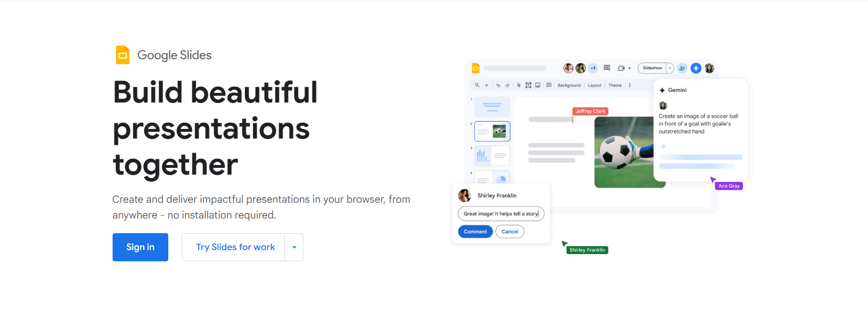Open the Background option in the preview toolbar

[x=569, y=86]
